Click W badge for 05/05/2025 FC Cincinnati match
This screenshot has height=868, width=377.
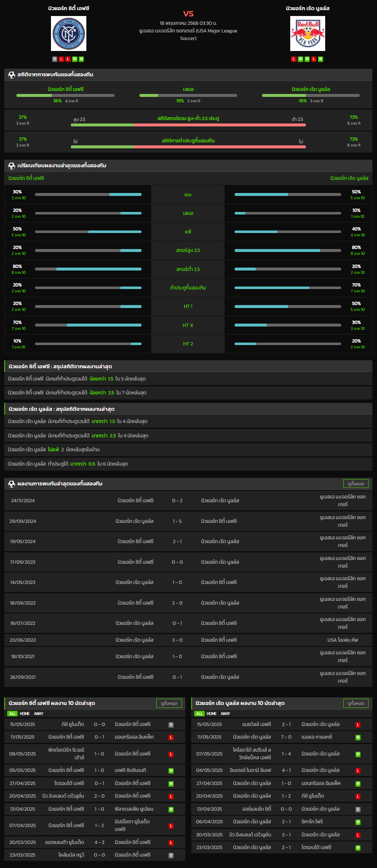pyautogui.click(x=171, y=771)
